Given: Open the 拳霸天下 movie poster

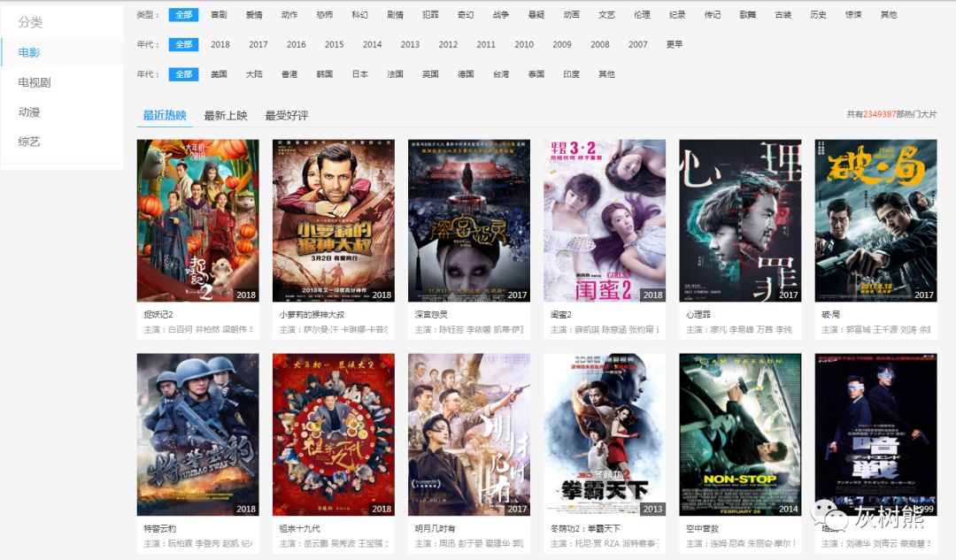Looking at the screenshot, I should (x=605, y=434).
